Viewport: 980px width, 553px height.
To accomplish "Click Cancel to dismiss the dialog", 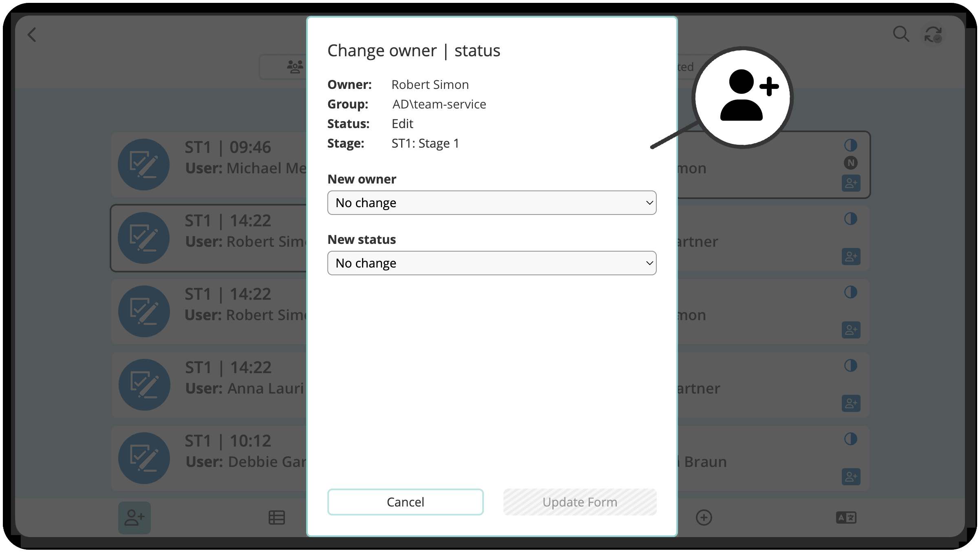I will [x=405, y=502].
